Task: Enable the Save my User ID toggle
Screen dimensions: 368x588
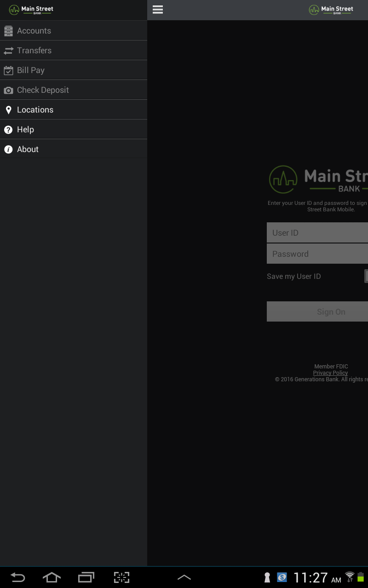Action: coord(367,276)
